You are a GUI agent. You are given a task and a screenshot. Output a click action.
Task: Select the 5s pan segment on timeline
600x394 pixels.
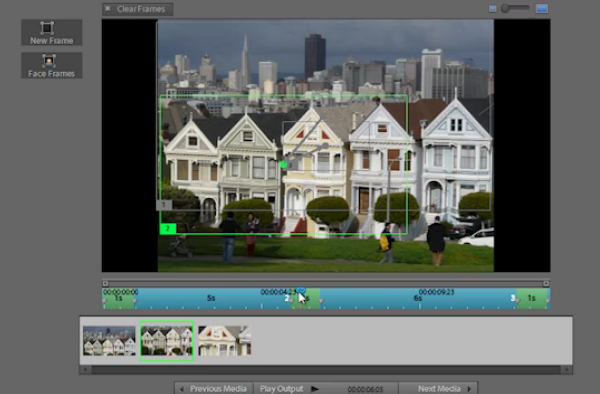point(212,299)
